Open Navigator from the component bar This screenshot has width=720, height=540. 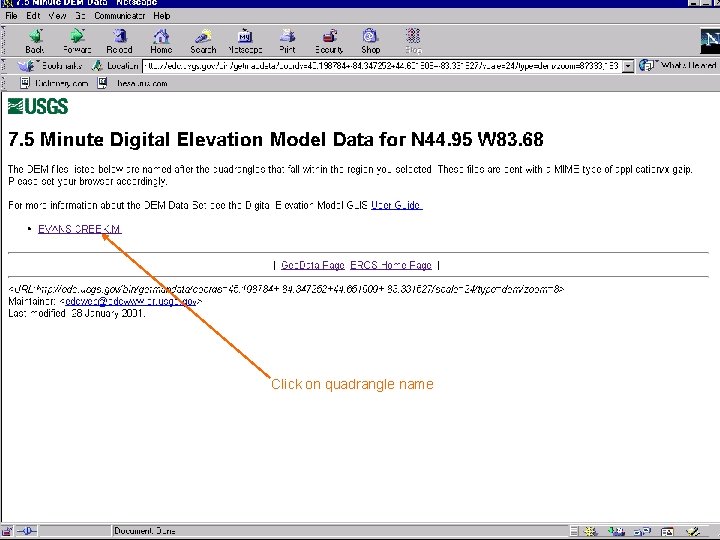(590, 532)
